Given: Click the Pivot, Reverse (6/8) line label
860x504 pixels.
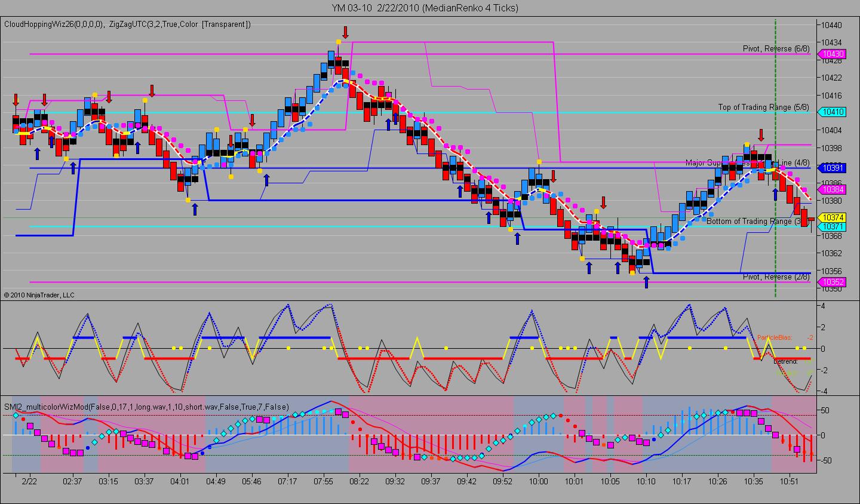Looking at the screenshot, I should tap(776, 48).
